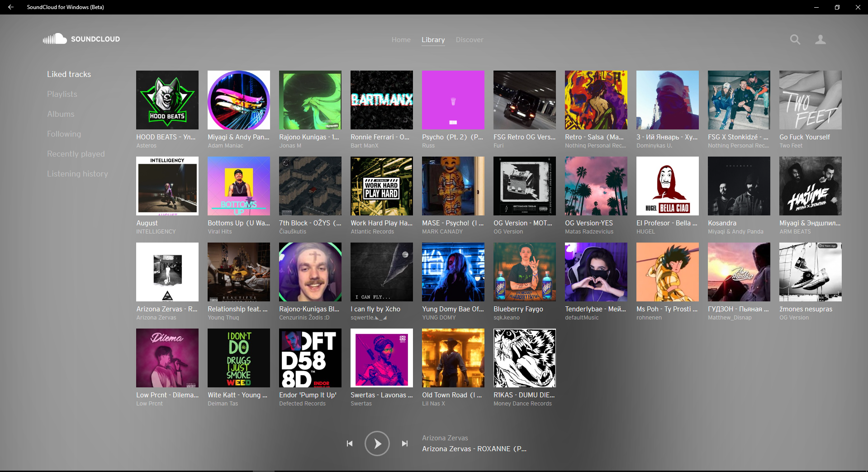Click title 'žmones nesupras'

tap(806, 309)
